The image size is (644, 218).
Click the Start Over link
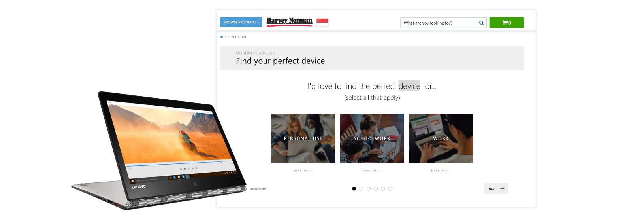258,189
